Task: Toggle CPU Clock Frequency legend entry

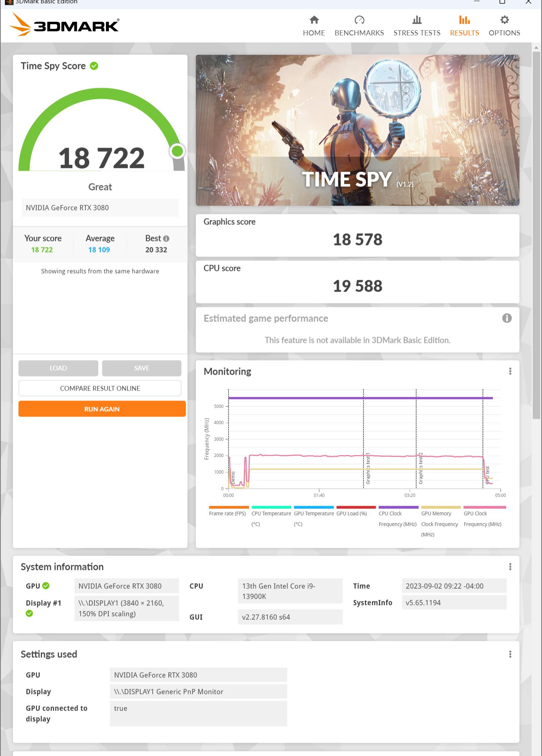Action: (398, 516)
